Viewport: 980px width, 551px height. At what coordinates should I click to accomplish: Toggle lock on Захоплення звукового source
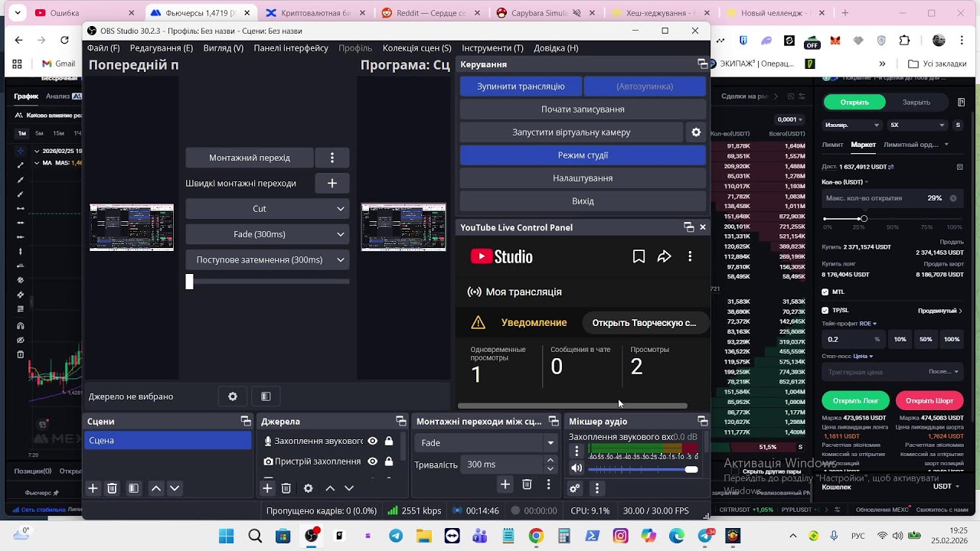389,441
